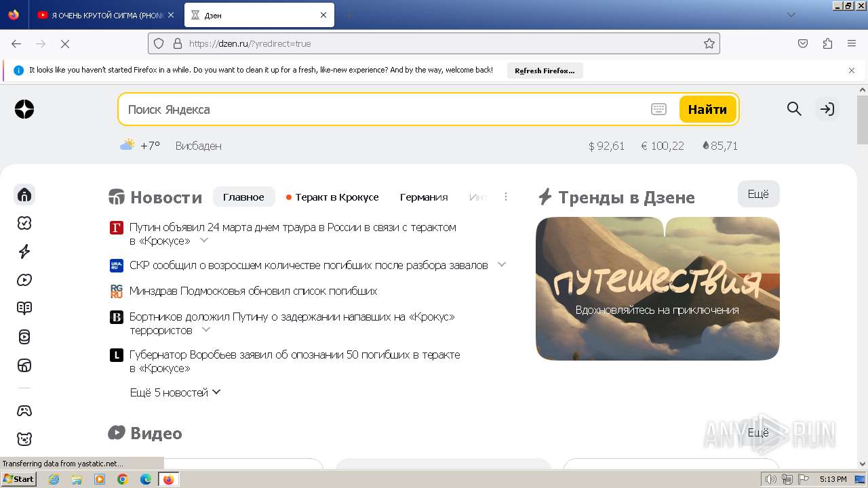Open the bear face sidebar icon
Image resolution: width=868 pixels, height=488 pixels.
24,439
